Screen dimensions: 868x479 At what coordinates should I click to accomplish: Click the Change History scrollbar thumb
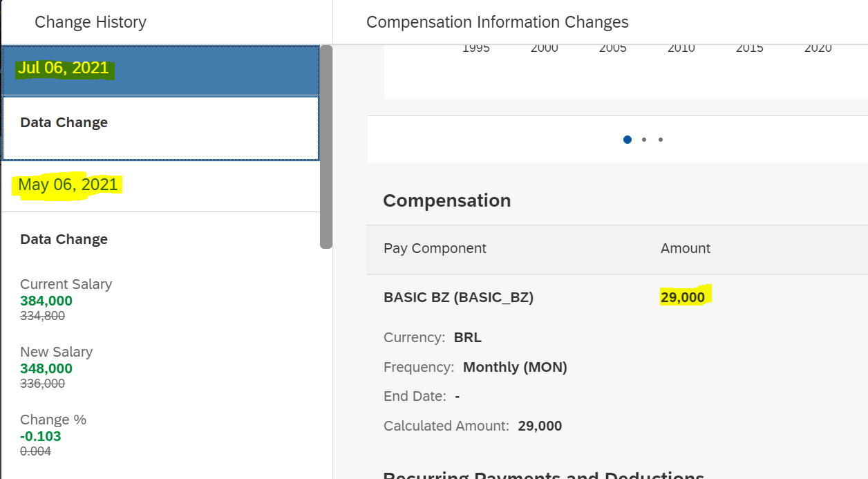point(326,147)
